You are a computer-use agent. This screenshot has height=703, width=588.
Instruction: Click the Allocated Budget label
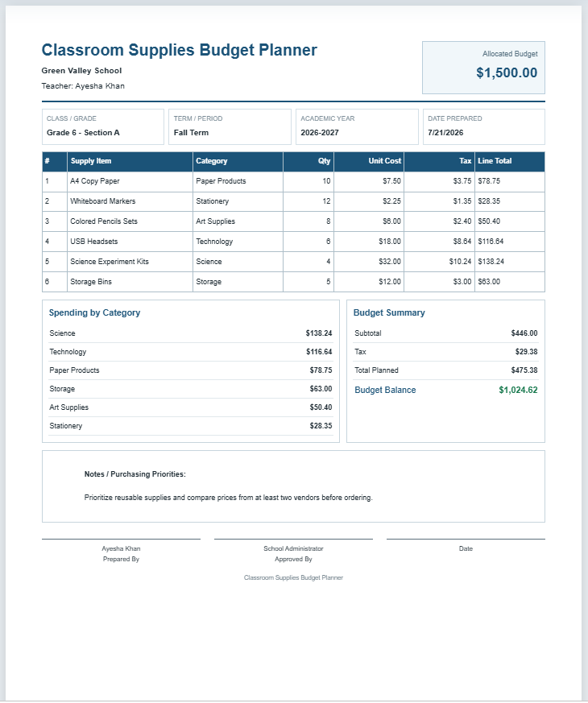coord(510,54)
